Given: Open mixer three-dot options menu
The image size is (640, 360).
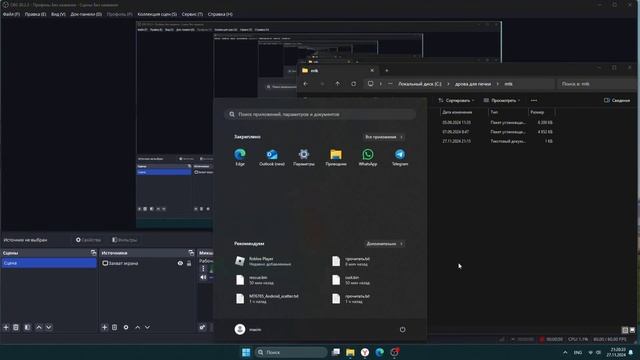Looking at the screenshot, I should click(203, 269).
